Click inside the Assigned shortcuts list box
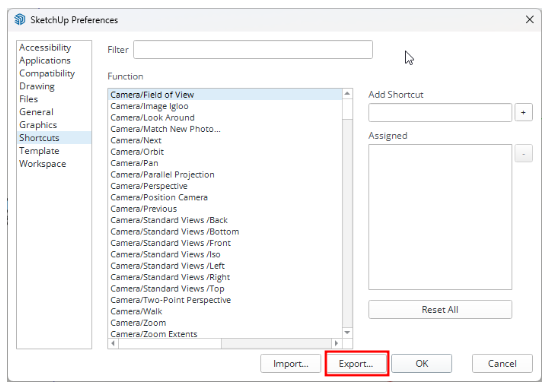 (440, 217)
